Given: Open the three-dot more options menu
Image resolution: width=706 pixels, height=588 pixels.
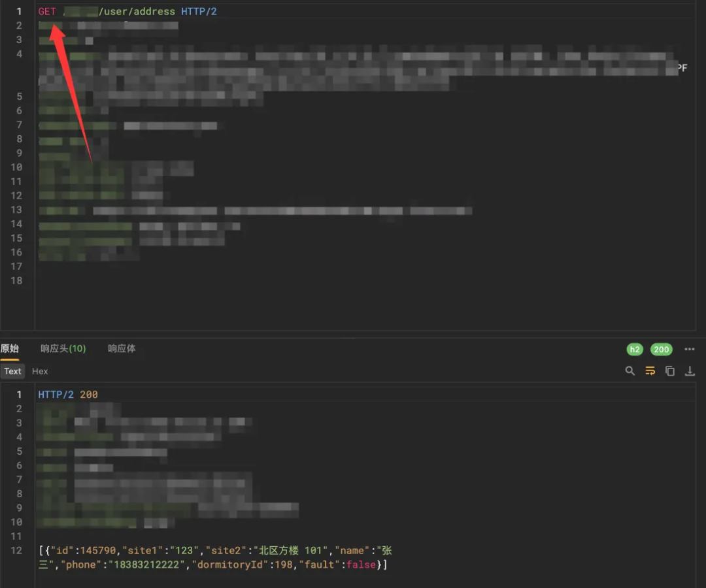Looking at the screenshot, I should [690, 349].
